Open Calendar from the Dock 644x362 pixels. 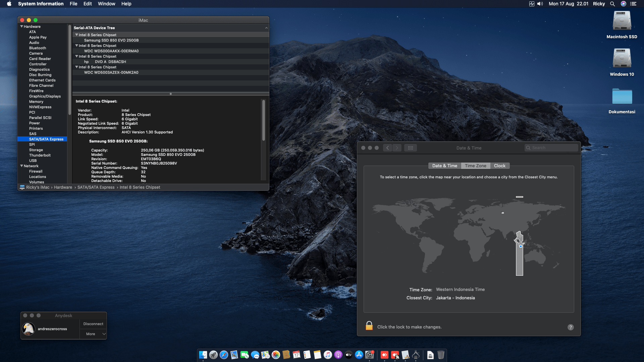click(297, 355)
